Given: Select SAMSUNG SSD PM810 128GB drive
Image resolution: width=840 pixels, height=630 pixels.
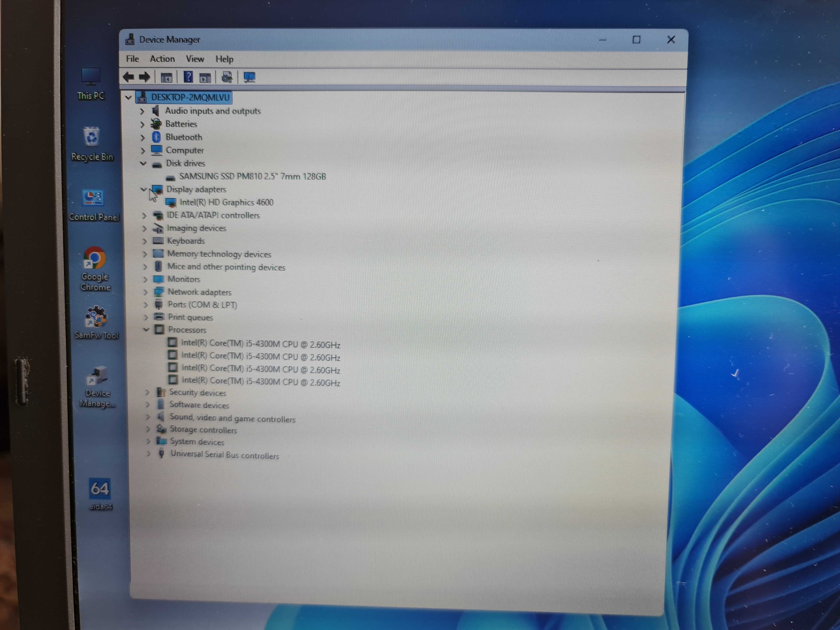Looking at the screenshot, I should pos(253,177).
